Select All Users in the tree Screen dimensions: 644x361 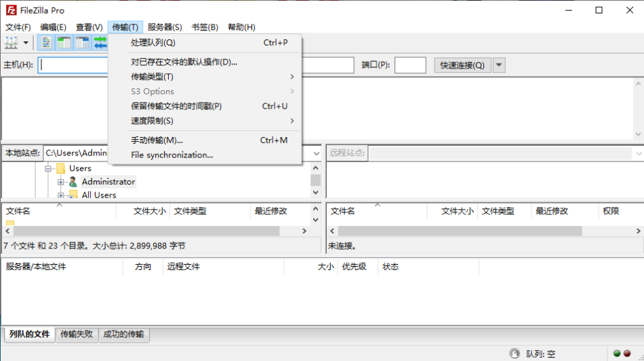pos(99,195)
